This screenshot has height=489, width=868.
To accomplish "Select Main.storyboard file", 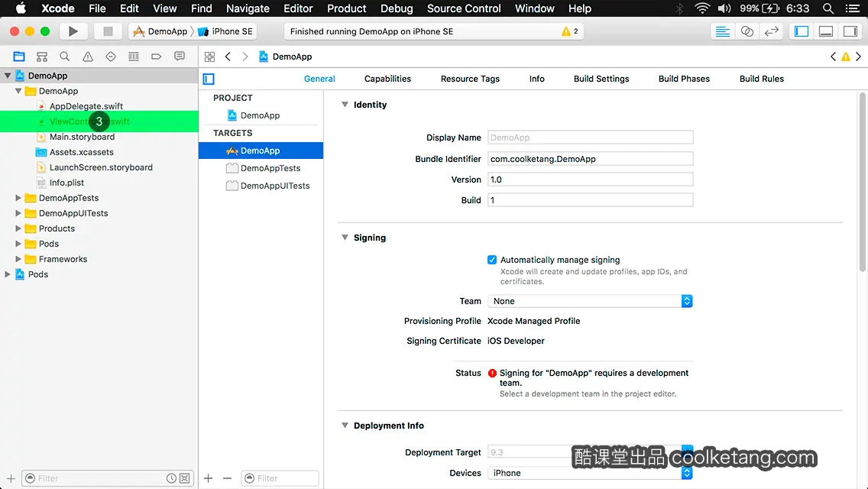I will point(82,137).
